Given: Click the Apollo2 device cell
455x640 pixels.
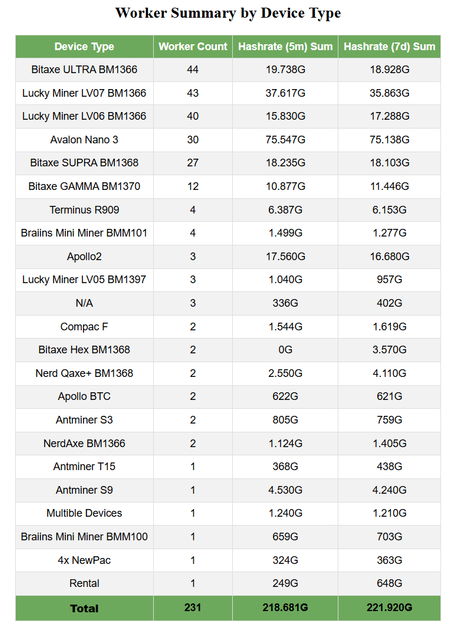Looking at the screenshot, I should pos(84,256).
